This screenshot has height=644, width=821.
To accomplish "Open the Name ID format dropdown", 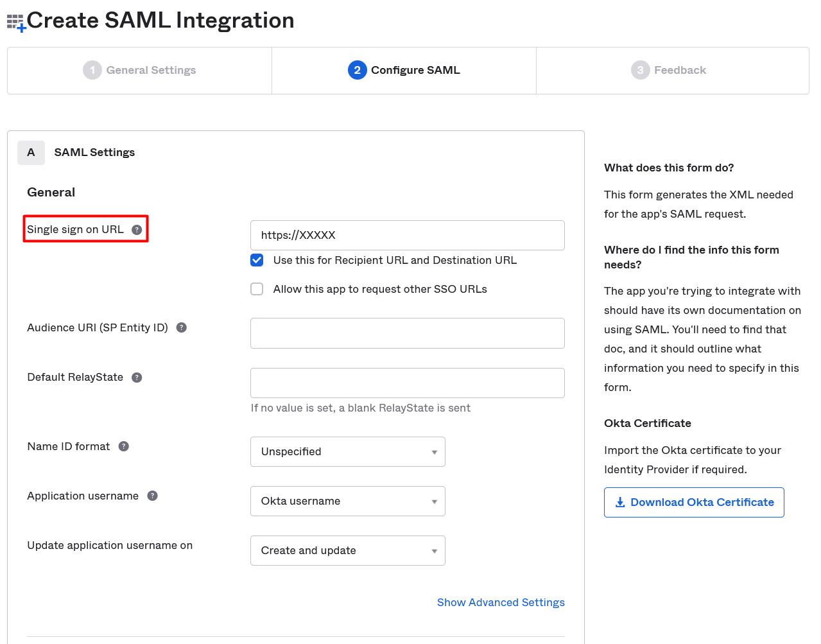I will [347, 452].
